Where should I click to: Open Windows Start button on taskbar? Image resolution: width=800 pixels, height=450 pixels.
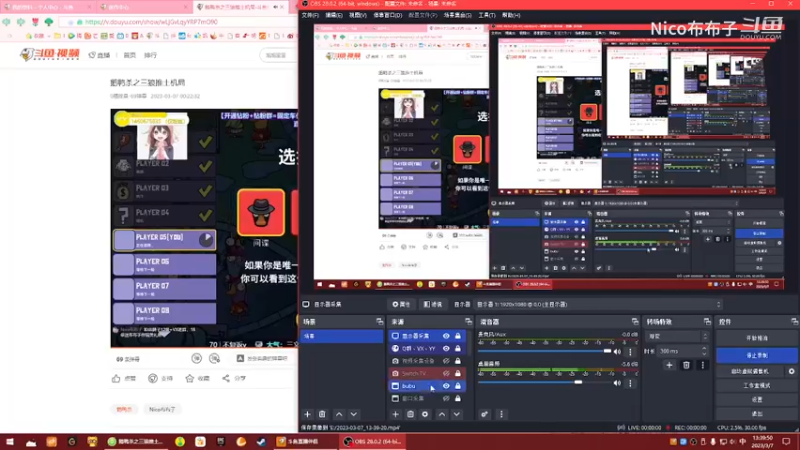pyautogui.click(x=10, y=442)
